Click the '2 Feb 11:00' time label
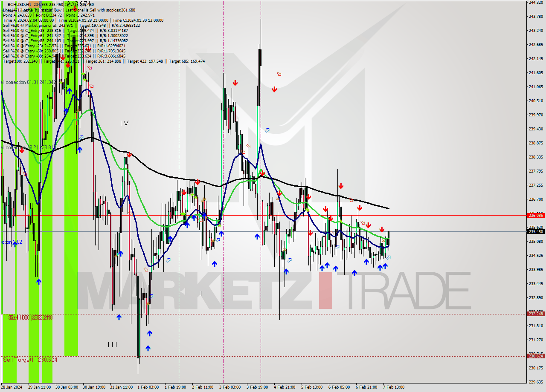Screen dimensions: 546x392 point(203,387)
